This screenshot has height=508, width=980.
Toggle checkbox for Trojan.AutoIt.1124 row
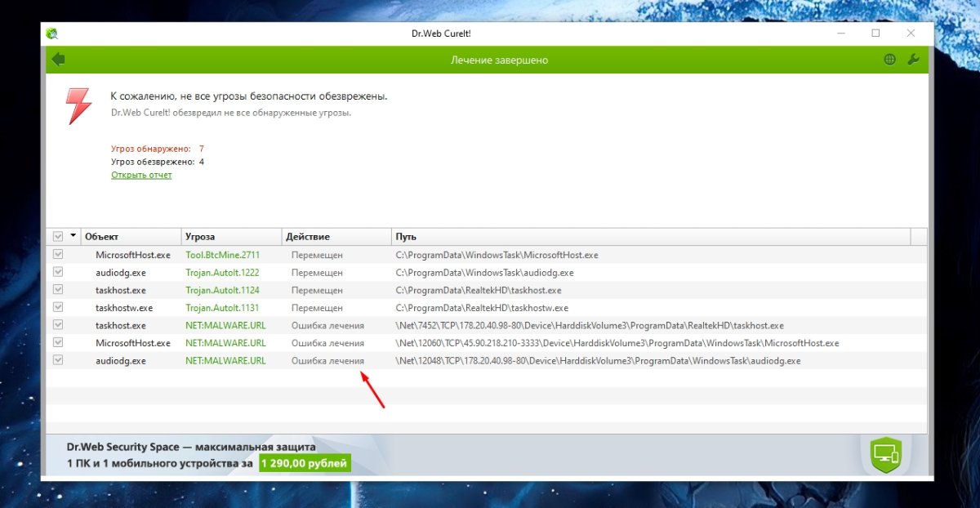58,290
